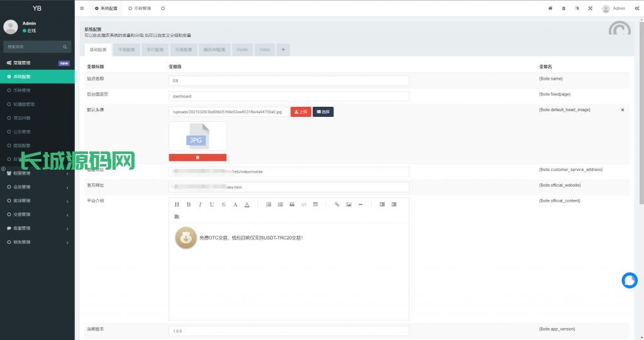Viewport: 644px width, 340px height.
Task: Apply italic formatting in the editor
Action: 200,204
